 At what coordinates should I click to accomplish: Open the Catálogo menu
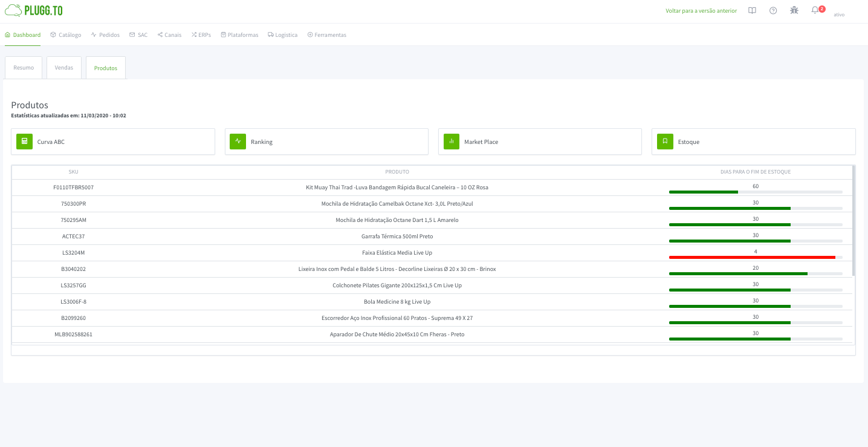pos(65,34)
